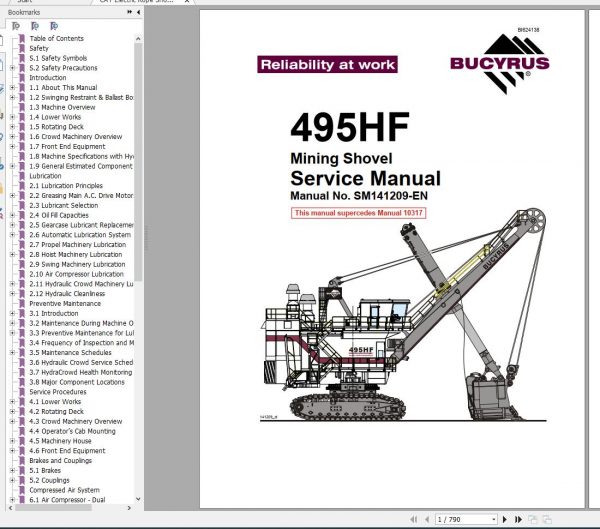The image size is (600, 529).
Task: Expand the 1.4 Lower Works bookmark
Action: 12,117
